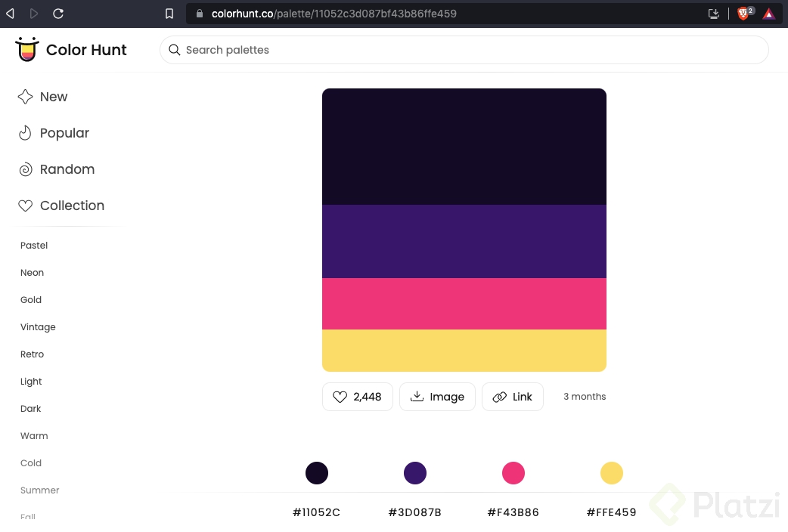Copy hex code #11052C
The height and width of the screenshot is (532, 788).
point(317,512)
